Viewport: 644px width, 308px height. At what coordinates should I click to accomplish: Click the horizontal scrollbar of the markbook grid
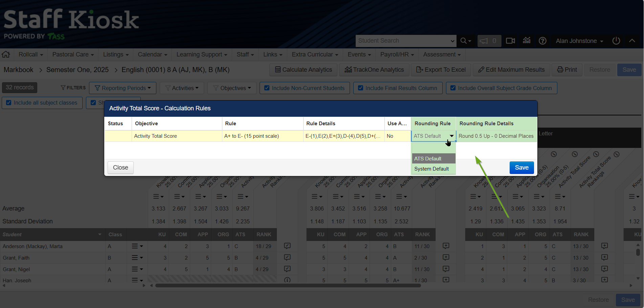(x=288, y=285)
